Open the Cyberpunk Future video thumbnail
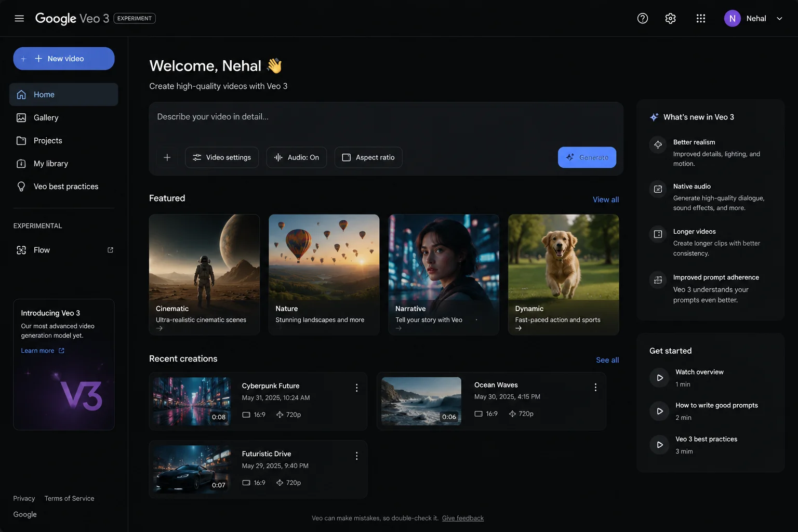The height and width of the screenshot is (532, 798). (x=192, y=402)
